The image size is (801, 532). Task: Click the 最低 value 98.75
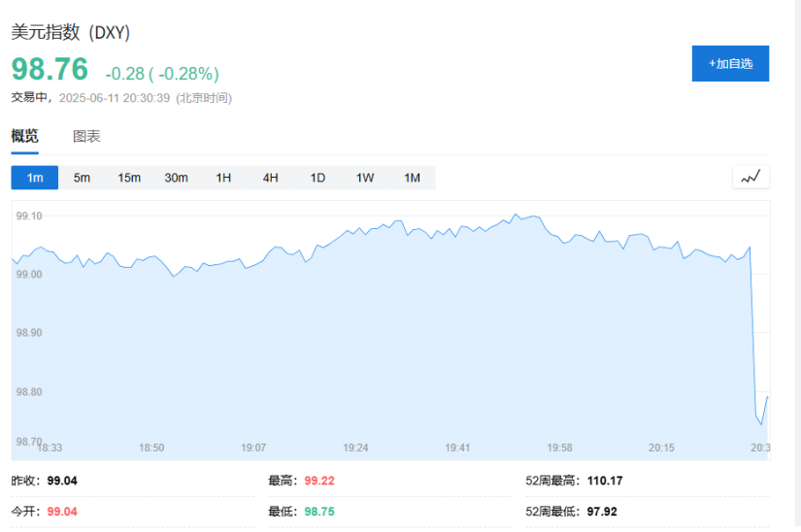coord(319,512)
